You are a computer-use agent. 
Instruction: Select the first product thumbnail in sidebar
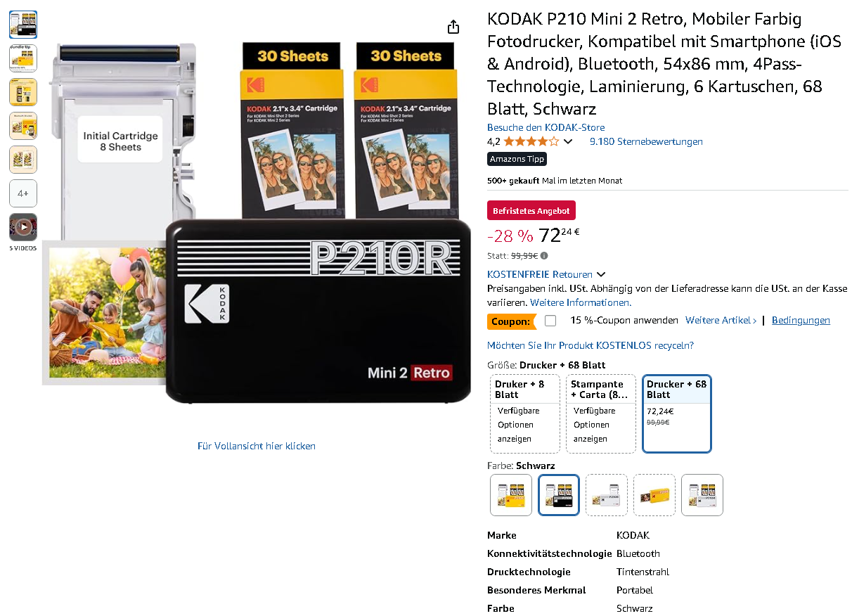click(23, 25)
